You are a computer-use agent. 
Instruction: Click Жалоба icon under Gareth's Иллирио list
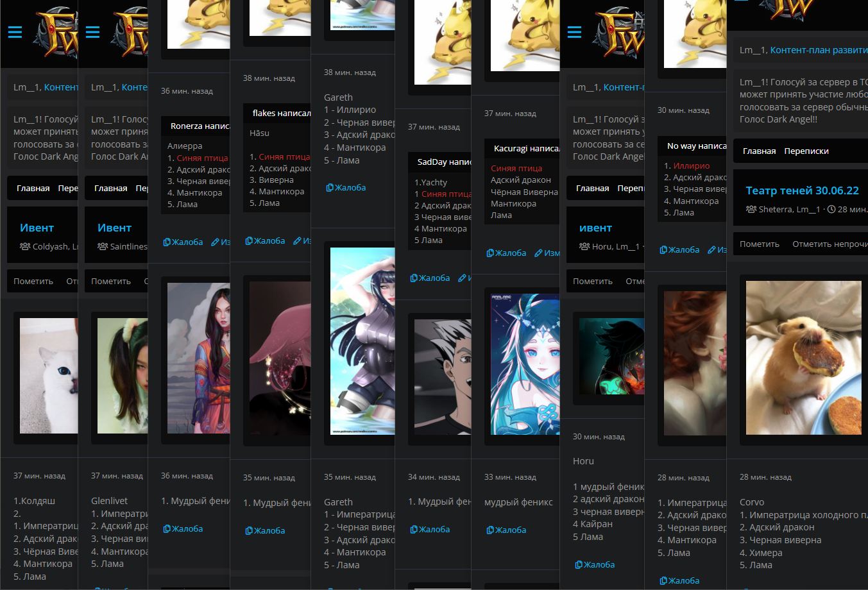[x=330, y=187]
